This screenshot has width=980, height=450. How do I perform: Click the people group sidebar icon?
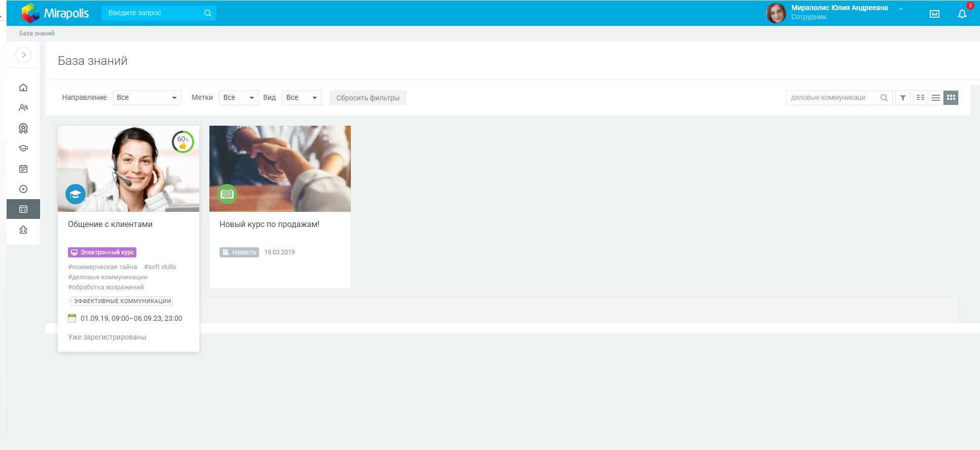coord(23,108)
